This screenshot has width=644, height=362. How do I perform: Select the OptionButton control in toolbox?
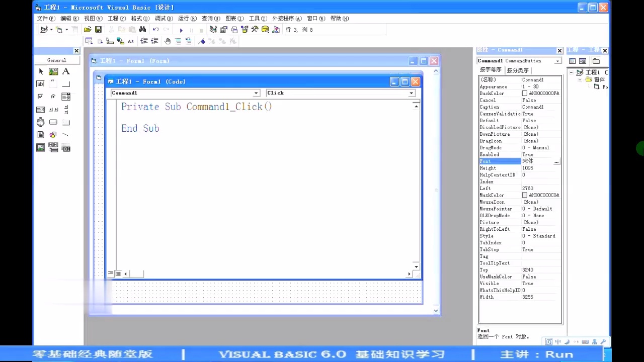point(53,97)
